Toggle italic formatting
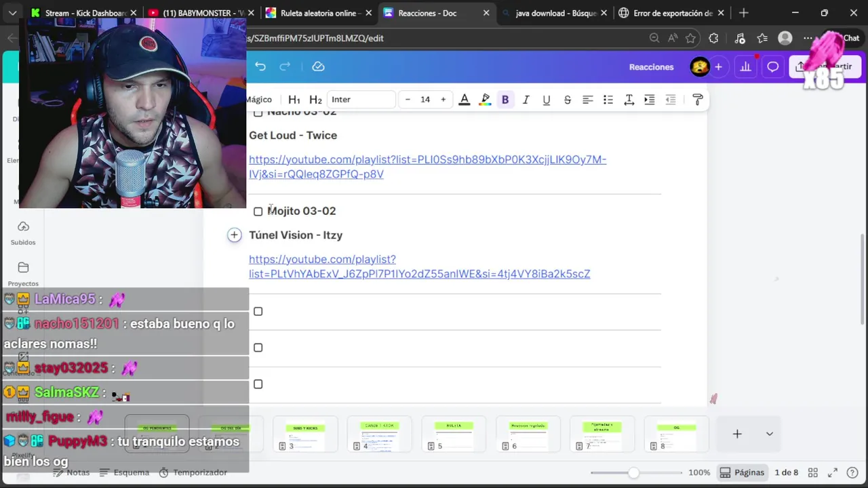Image resolution: width=868 pixels, height=488 pixels. [x=526, y=100]
